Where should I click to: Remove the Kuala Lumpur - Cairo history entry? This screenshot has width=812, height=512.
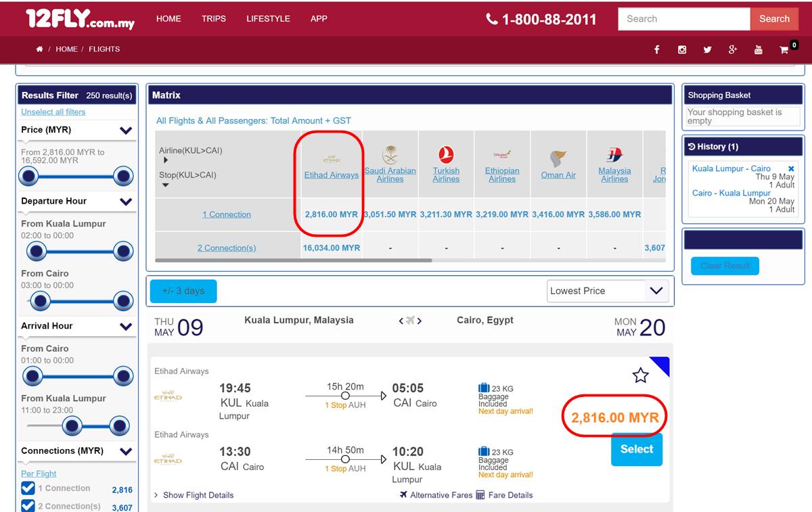coord(791,168)
